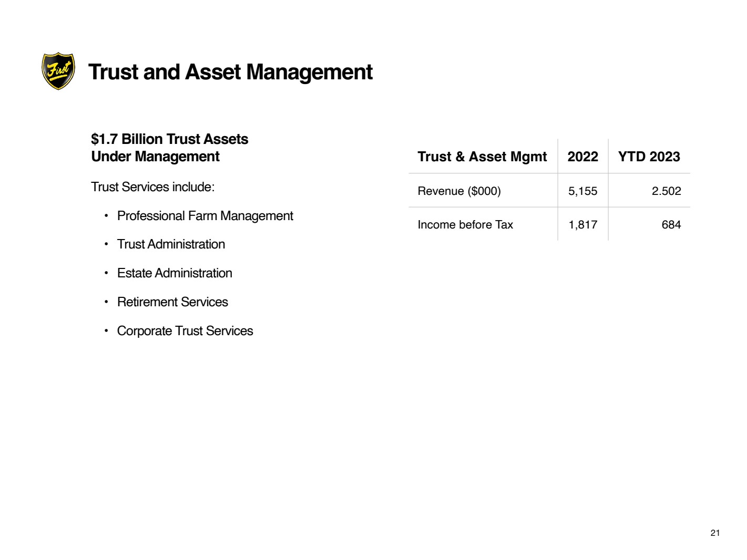Click the Trust & Asset Mgmt column header
The image size is (747, 560).
click(x=482, y=157)
